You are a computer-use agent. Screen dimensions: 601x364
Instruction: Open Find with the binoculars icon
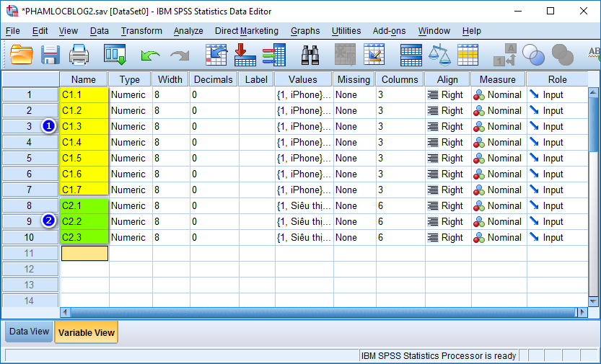click(x=310, y=55)
